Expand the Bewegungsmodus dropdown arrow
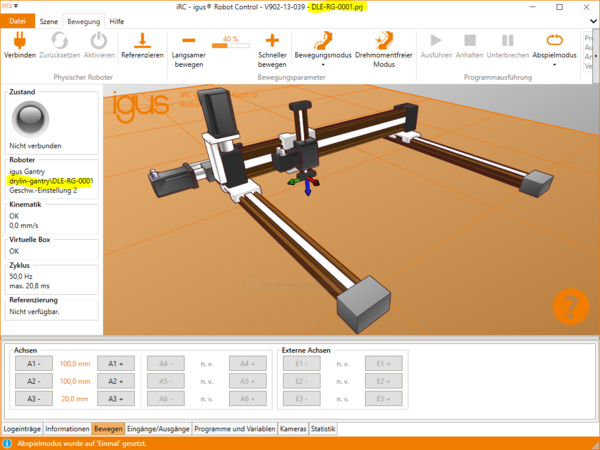 323,65
